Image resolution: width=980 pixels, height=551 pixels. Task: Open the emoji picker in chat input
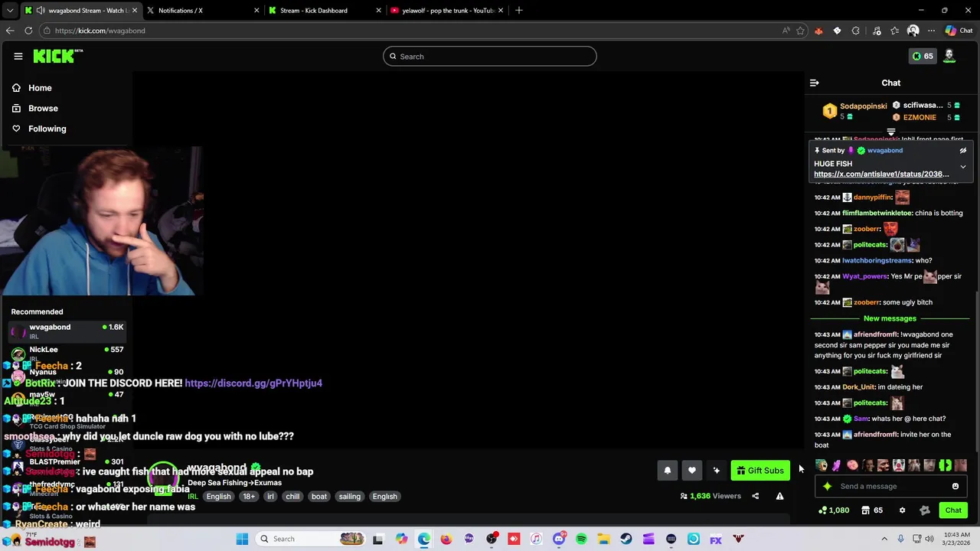tap(955, 486)
